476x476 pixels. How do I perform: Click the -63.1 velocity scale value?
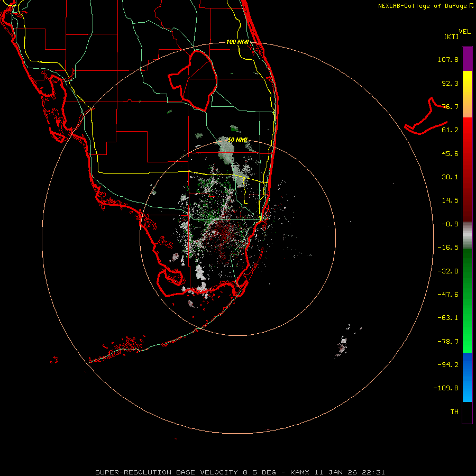tap(448, 318)
